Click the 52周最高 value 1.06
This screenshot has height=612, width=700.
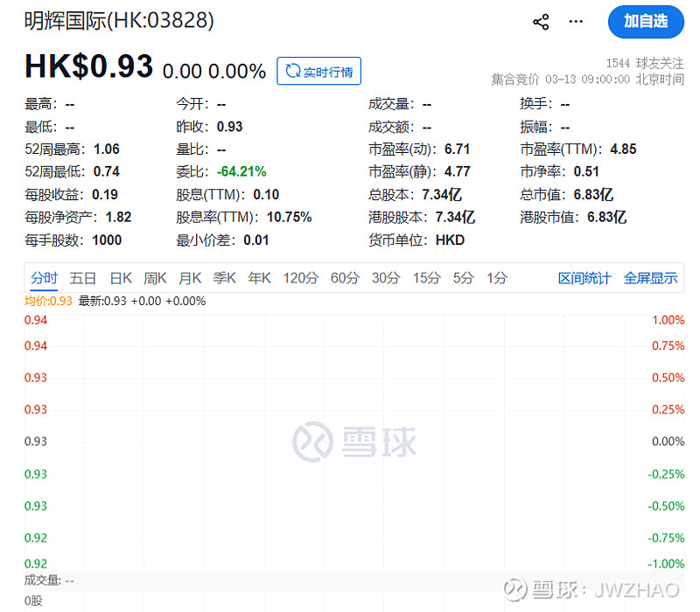(x=106, y=149)
